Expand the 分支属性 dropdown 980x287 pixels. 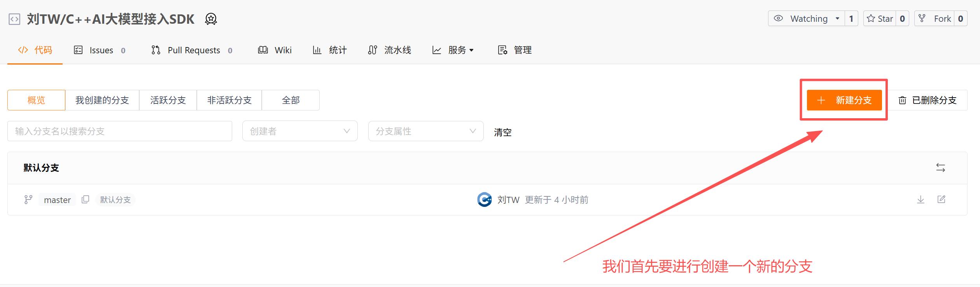tap(426, 131)
